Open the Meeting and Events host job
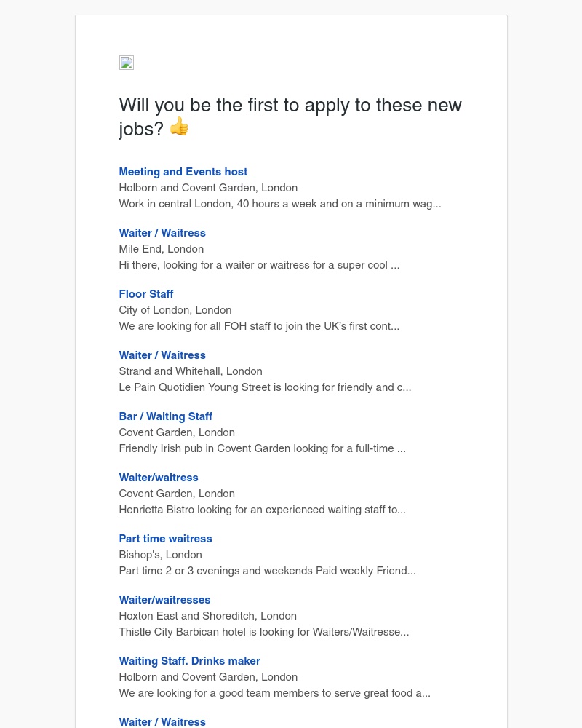Viewport: 582px width, 728px height. (183, 172)
